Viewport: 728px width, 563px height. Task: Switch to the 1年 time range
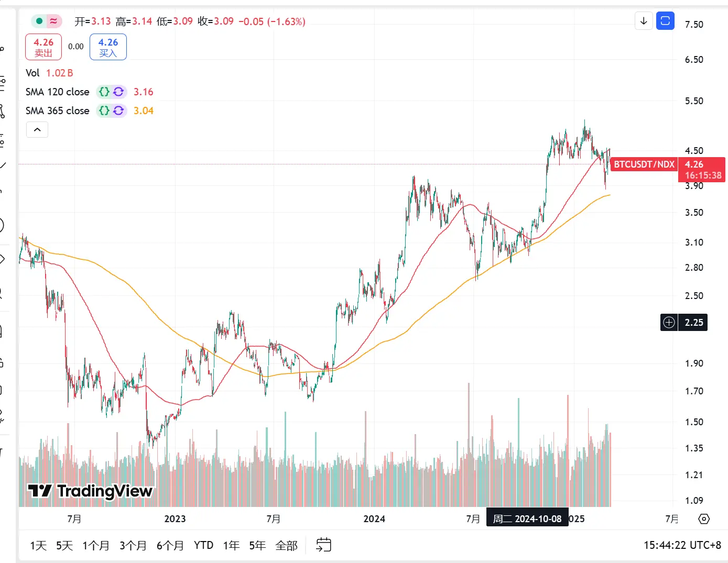[x=231, y=545]
